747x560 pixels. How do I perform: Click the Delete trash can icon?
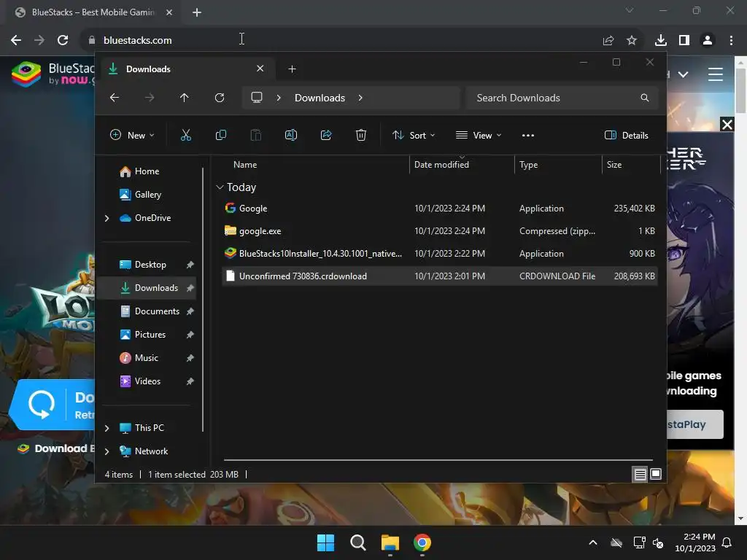361,135
